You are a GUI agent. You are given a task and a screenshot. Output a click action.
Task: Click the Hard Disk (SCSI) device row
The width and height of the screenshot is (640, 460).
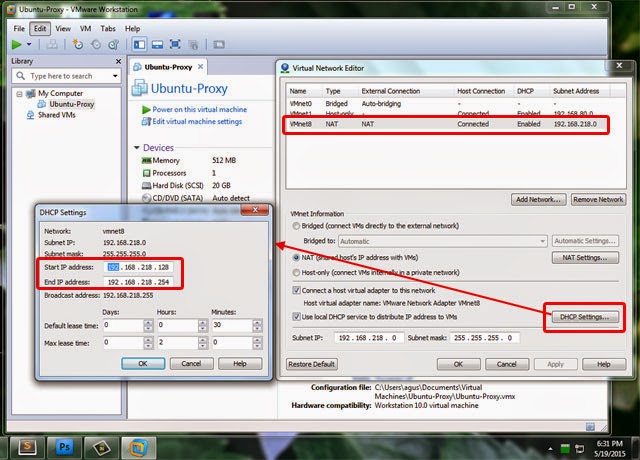click(x=186, y=186)
